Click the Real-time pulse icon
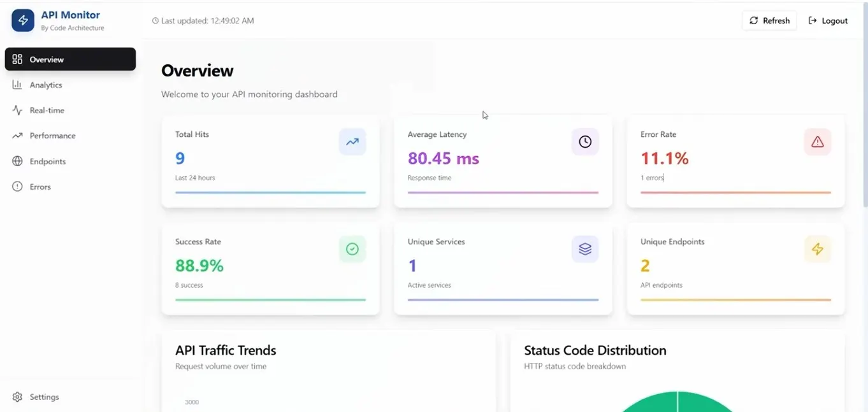This screenshot has height=412, width=868. click(x=17, y=110)
